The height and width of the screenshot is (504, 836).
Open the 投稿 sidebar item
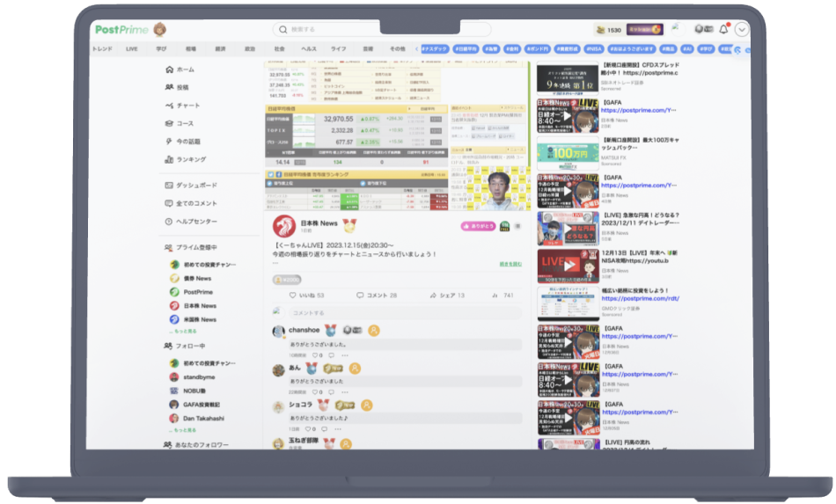(177, 87)
